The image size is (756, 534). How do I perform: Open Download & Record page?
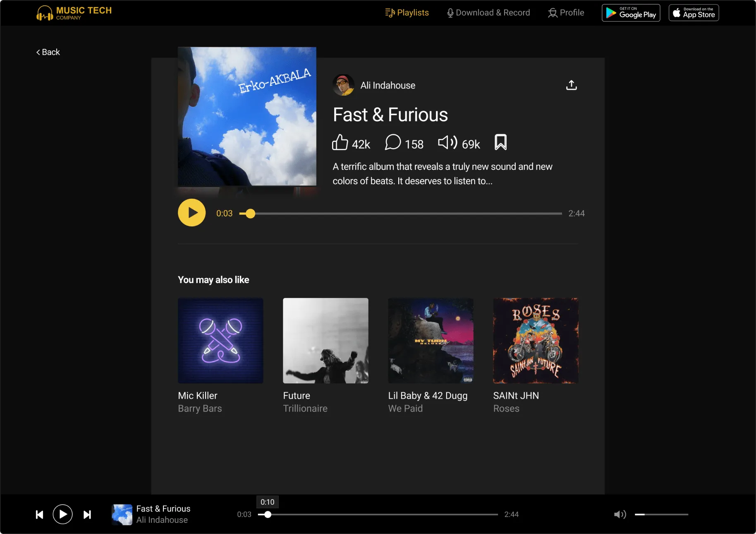[x=488, y=13]
